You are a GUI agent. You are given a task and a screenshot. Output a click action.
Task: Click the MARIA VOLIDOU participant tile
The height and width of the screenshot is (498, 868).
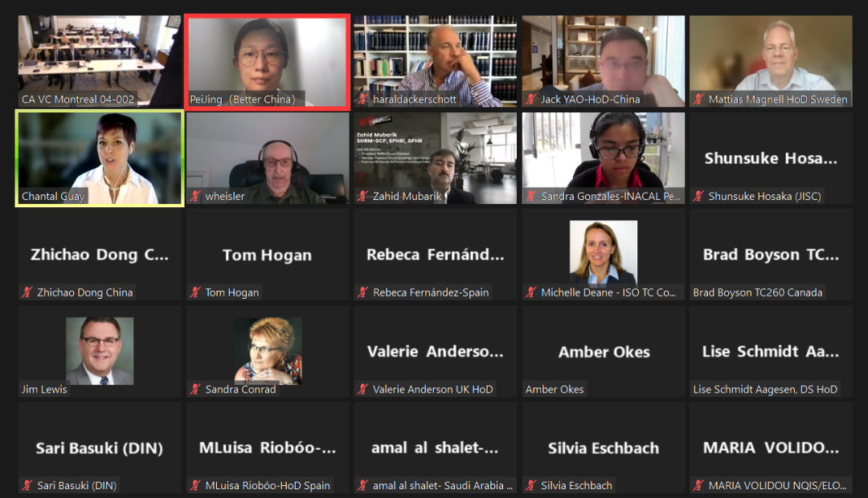[771, 447]
